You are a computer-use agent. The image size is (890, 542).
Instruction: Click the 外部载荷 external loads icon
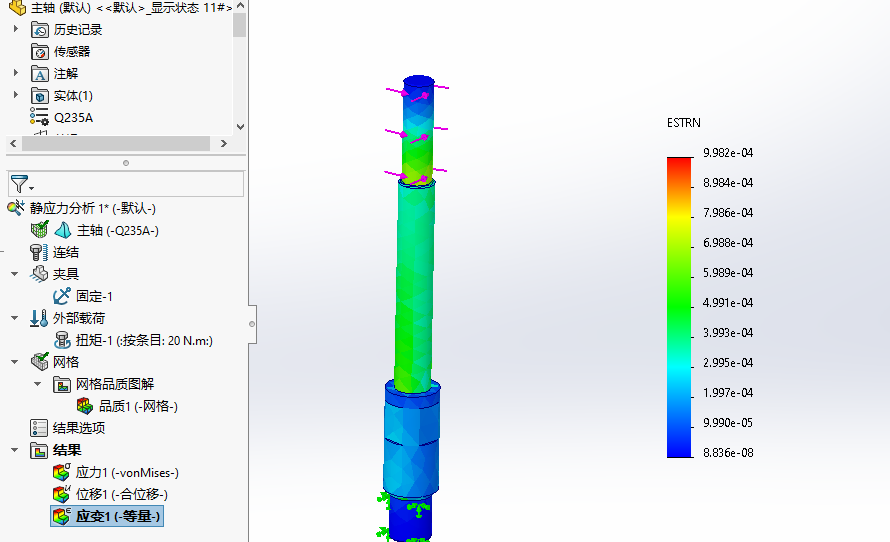pos(39,318)
